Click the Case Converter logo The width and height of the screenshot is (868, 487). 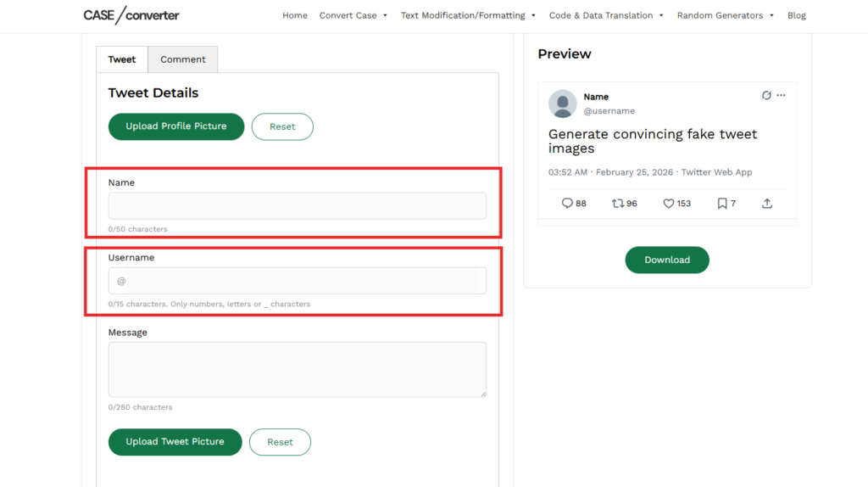(x=131, y=15)
